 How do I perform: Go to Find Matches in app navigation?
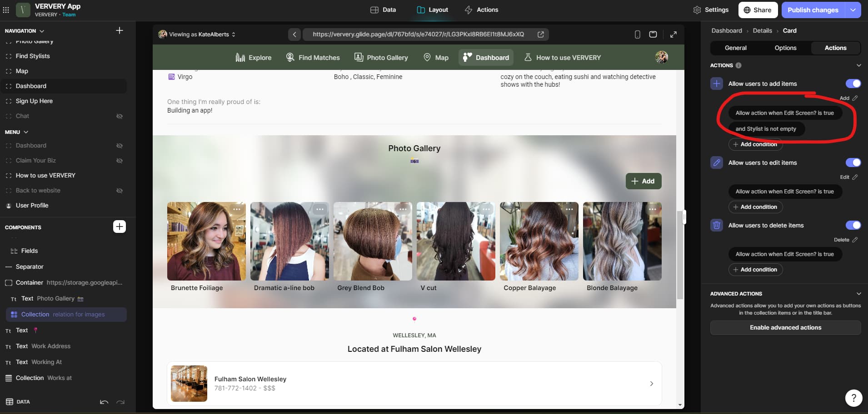[x=313, y=58]
